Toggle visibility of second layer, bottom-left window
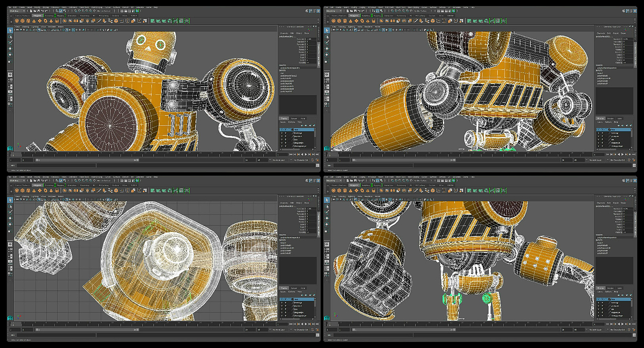This screenshot has height=348, width=644. coord(282,303)
